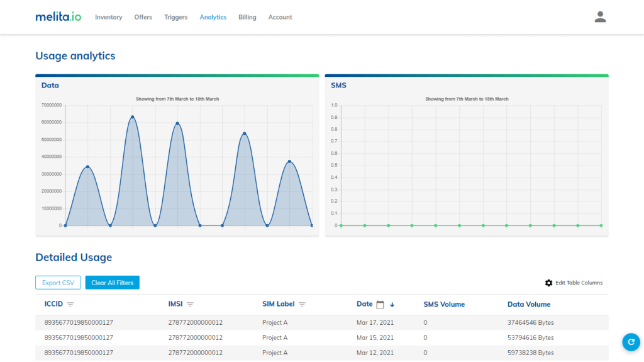Select the Analytics tab
Viewport: 644px width, 362px height.
point(213,17)
